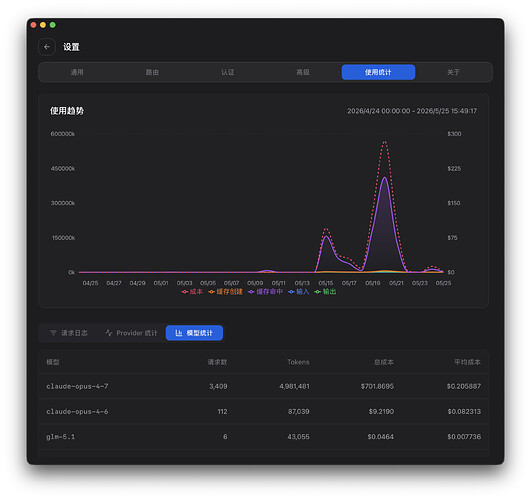Click the 3,409 request count cell
The width and height of the screenshot is (531, 500).
click(218, 386)
